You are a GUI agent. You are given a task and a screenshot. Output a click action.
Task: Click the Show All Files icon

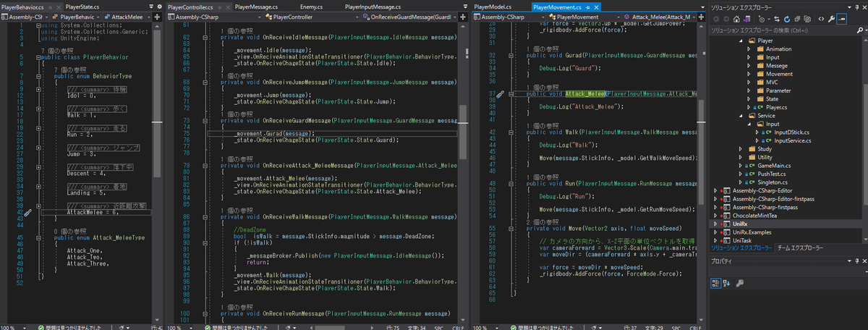point(807,19)
